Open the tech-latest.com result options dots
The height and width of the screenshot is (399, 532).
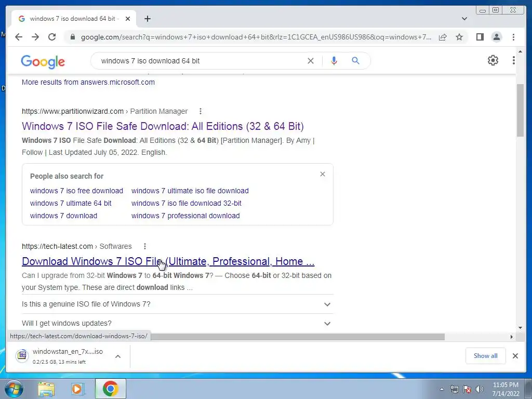point(144,246)
